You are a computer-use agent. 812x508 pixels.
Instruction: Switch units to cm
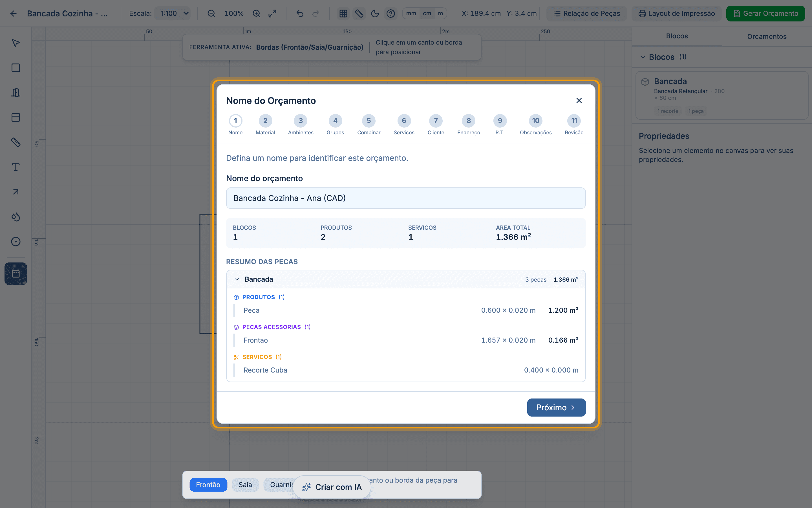tap(427, 14)
